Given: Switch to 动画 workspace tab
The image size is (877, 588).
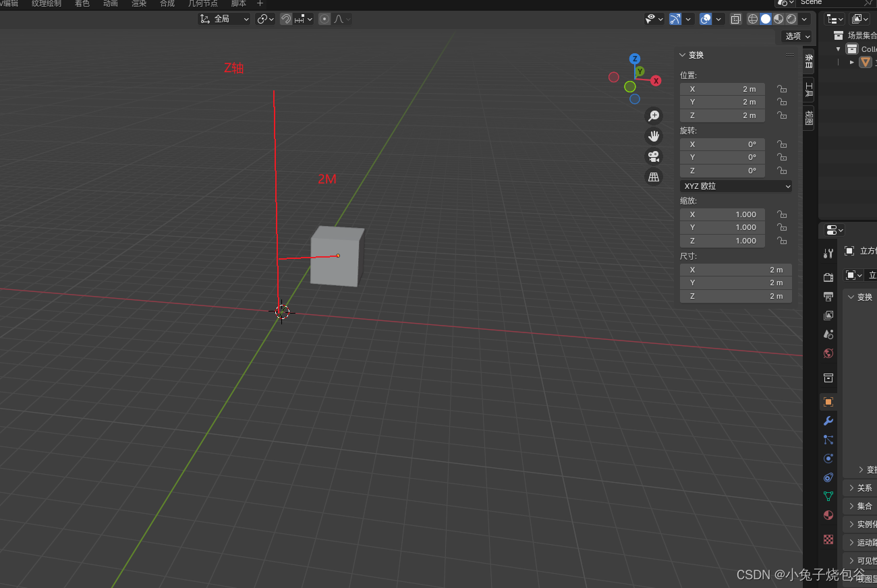Looking at the screenshot, I should tap(111, 3).
